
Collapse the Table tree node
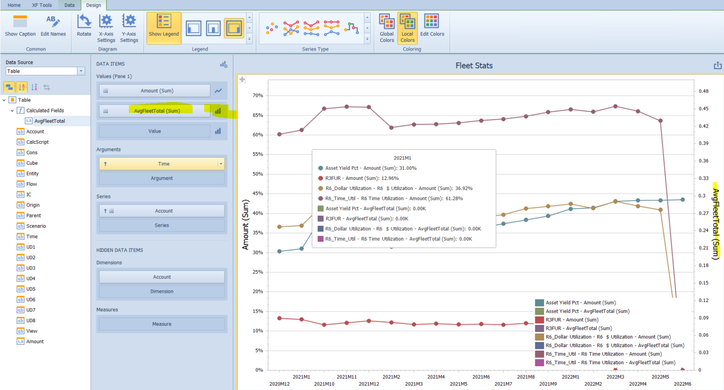(4, 100)
